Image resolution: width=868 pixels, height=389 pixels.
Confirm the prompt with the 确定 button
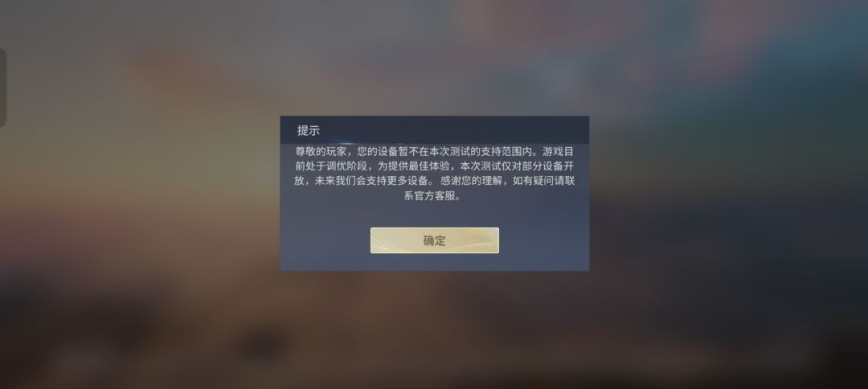435,240
